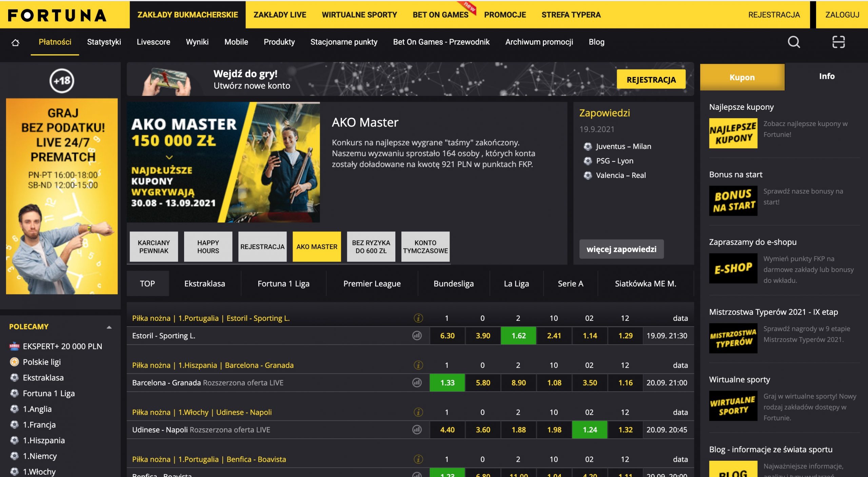Select the Premier League tab
Screen dimensions: 868x477
tap(372, 284)
